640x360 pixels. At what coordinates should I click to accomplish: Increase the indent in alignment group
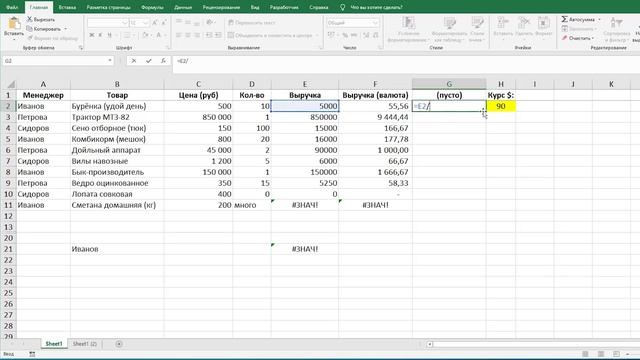click(x=217, y=36)
